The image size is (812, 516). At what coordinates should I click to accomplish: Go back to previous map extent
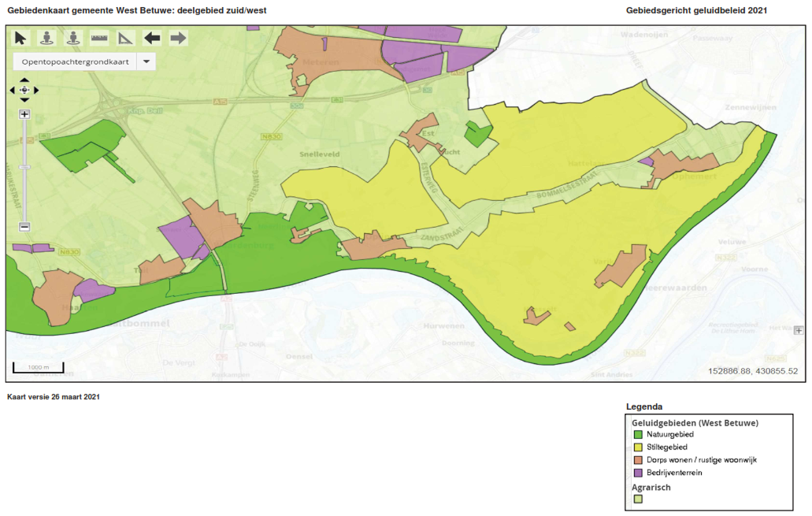[x=152, y=38]
